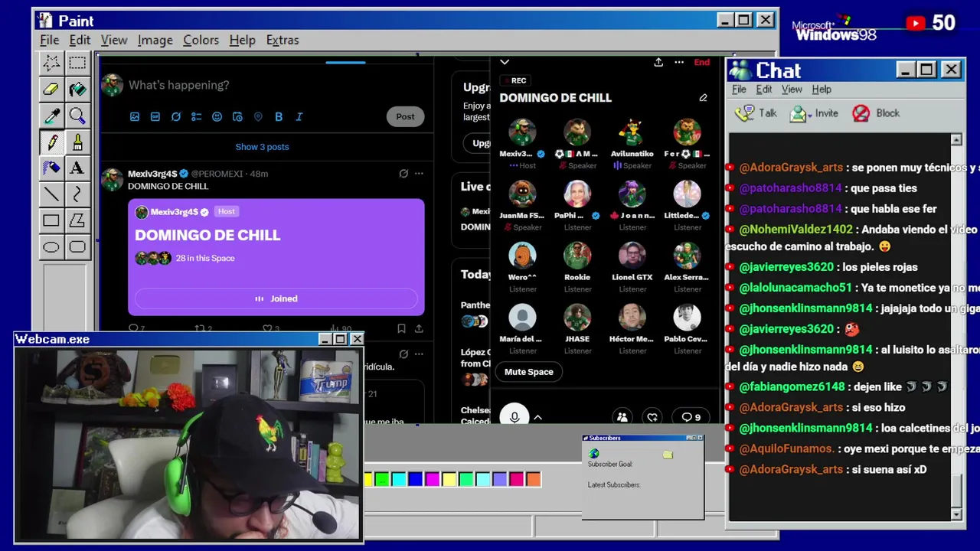Screen dimensions: 980x551
Task: Click the Invite button in Chat
Action: [815, 113]
